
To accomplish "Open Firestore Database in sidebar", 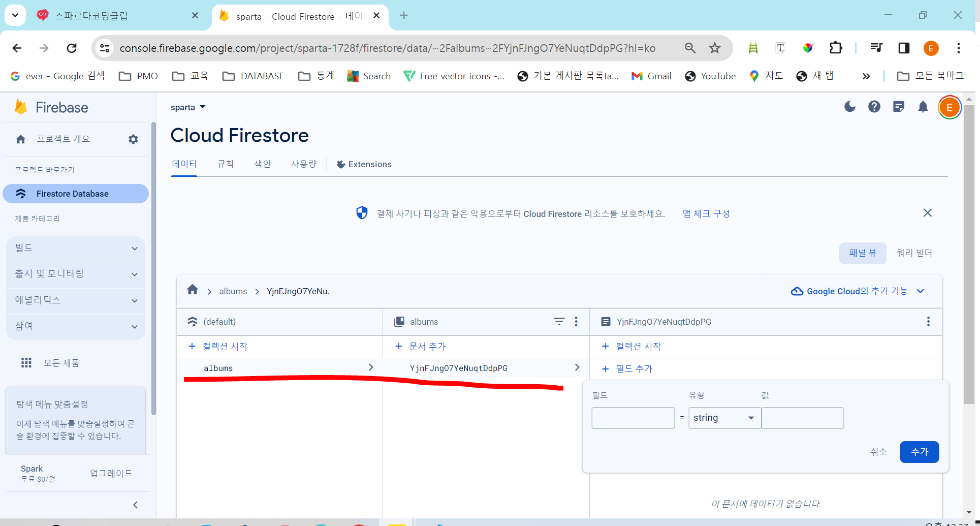I will coord(76,194).
